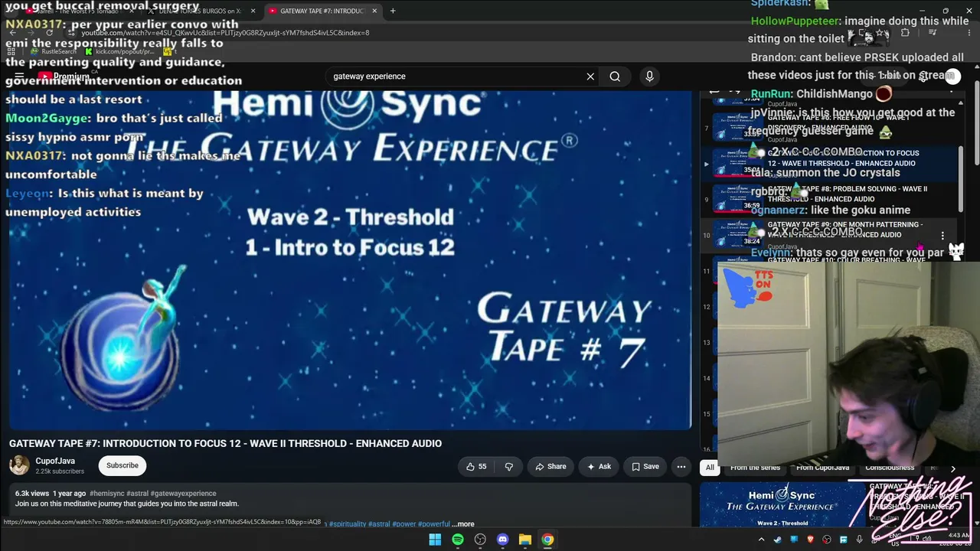The height and width of the screenshot is (551, 980).
Task: Go to YouTube Premium home logo
Action: tap(65, 77)
